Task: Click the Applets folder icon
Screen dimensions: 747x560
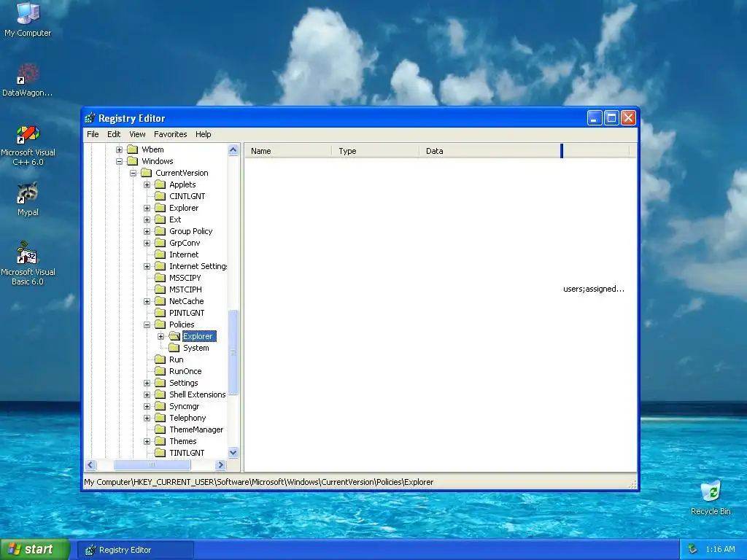Action: [x=160, y=184]
